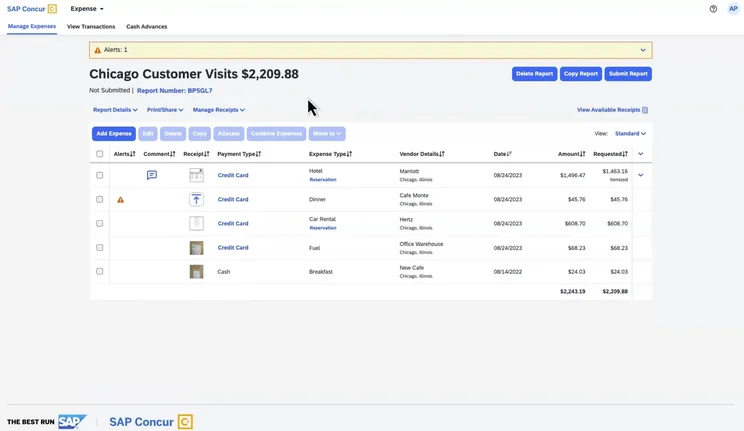Click the Copy expense button
This screenshot has height=431, width=744.
[x=200, y=133]
